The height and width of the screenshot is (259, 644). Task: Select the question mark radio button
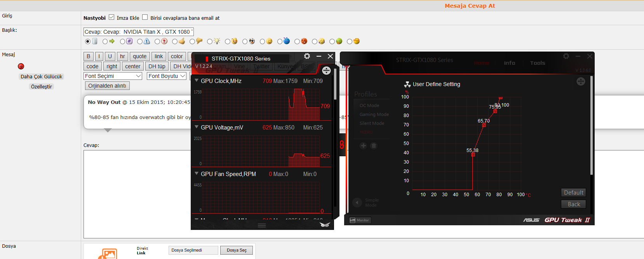(x=157, y=41)
